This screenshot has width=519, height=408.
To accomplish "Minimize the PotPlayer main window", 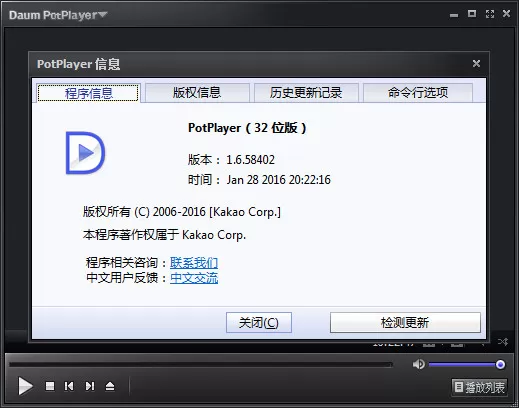I will [454, 15].
